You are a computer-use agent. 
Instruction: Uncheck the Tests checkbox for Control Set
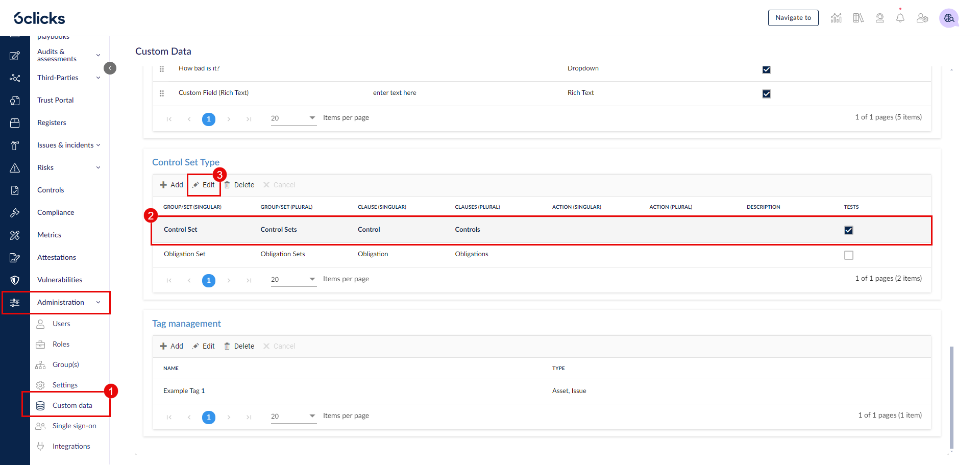click(849, 230)
